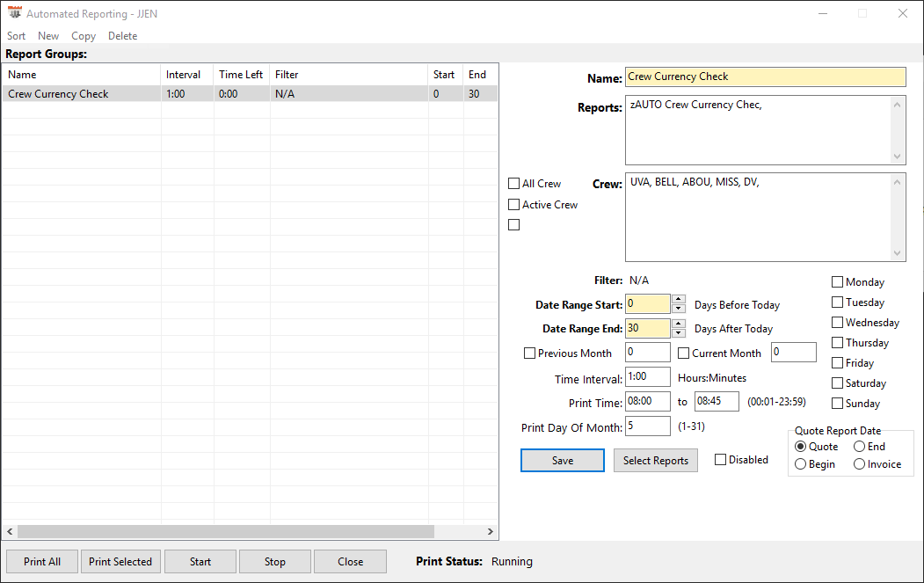Click the Print All button
The height and width of the screenshot is (583, 924).
[x=42, y=562]
